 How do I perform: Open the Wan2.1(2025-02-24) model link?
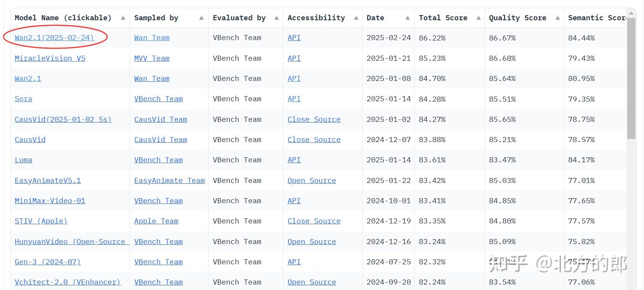click(54, 38)
